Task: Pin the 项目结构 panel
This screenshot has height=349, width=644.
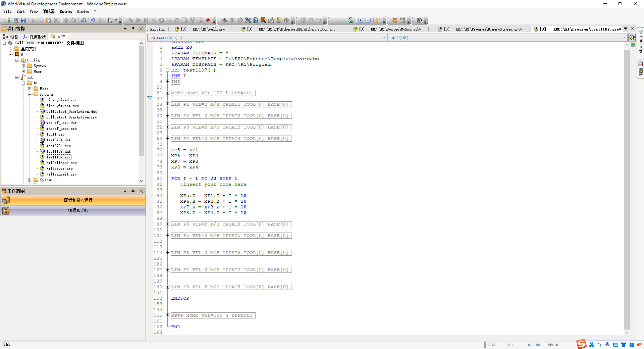Action: (x=133, y=29)
